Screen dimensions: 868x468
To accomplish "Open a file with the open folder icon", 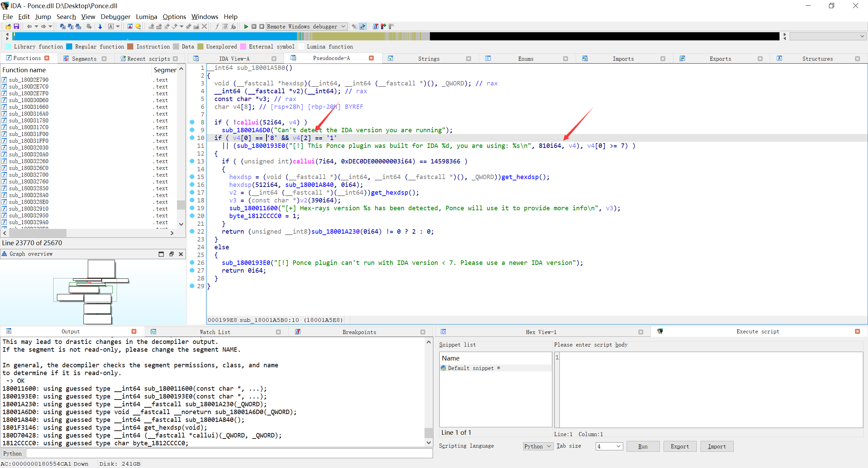I will pyautogui.click(x=8, y=26).
